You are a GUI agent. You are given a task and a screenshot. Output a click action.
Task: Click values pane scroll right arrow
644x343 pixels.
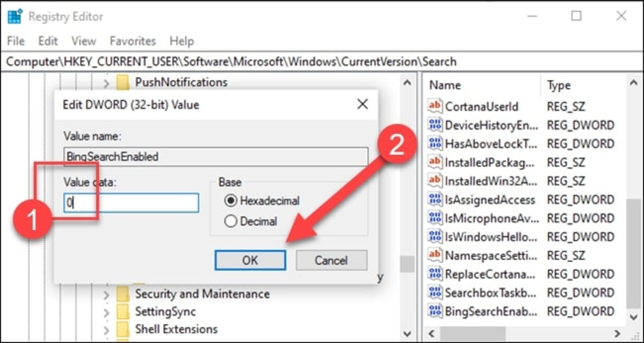(x=617, y=334)
